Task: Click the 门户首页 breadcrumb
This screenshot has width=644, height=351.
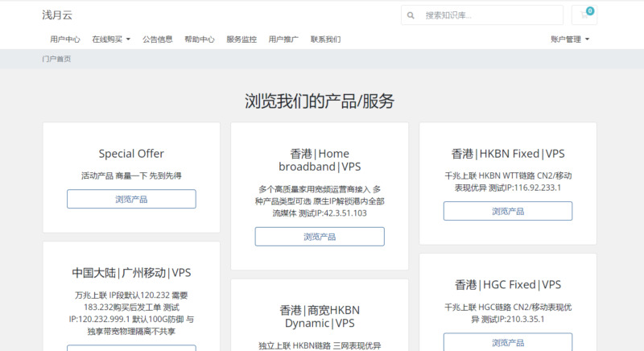Action: (56, 59)
